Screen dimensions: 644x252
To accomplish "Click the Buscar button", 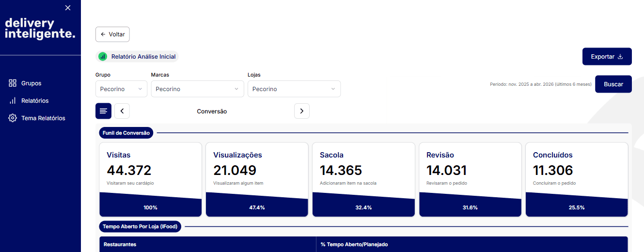I will (613, 84).
